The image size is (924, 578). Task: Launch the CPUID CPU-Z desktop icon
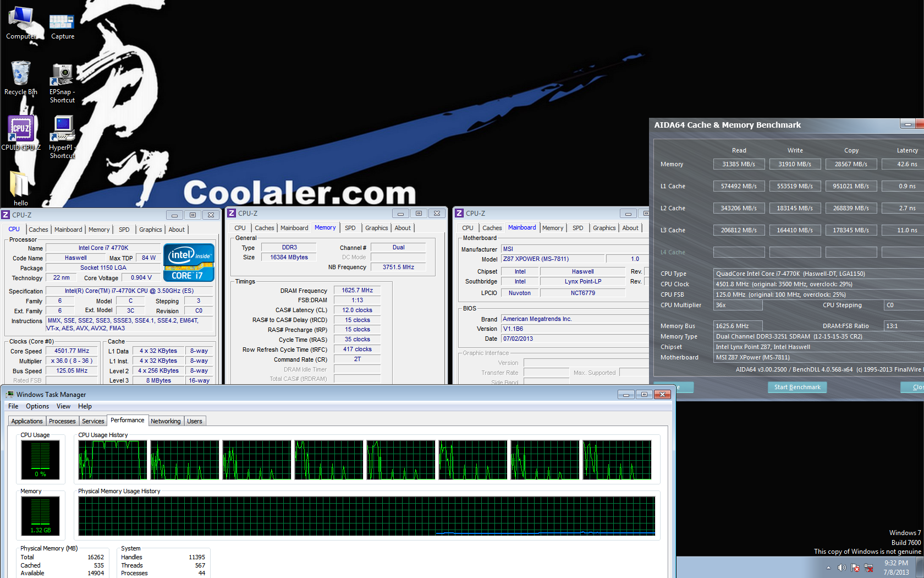(x=21, y=133)
